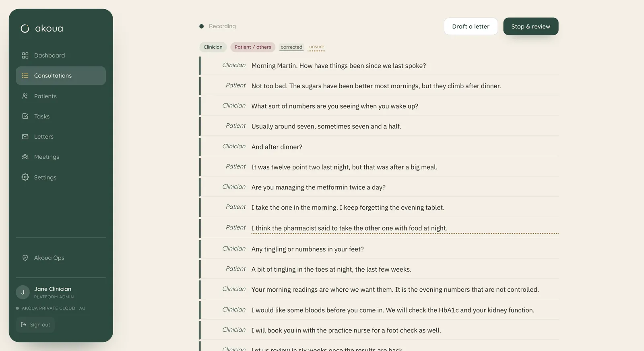The height and width of the screenshot is (351, 644).
Task: Select line 'And after dinner?'
Action: point(379,147)
